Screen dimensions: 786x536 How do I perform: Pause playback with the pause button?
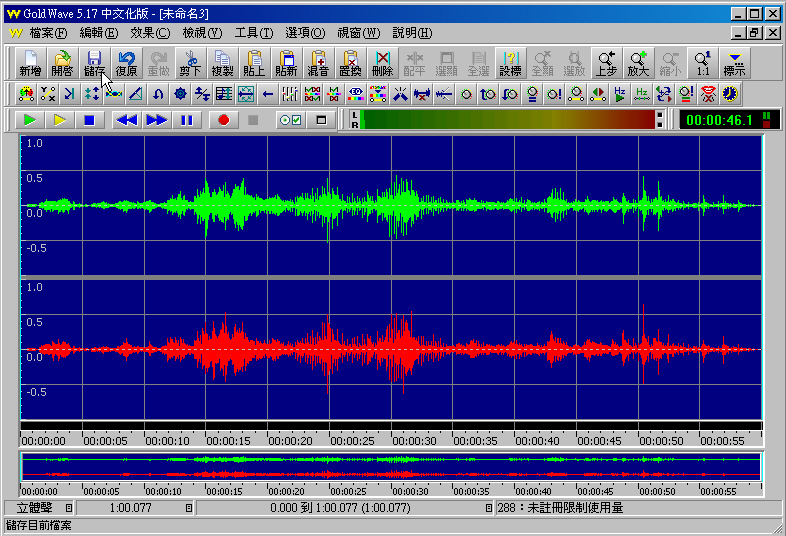tap(187, 120)
